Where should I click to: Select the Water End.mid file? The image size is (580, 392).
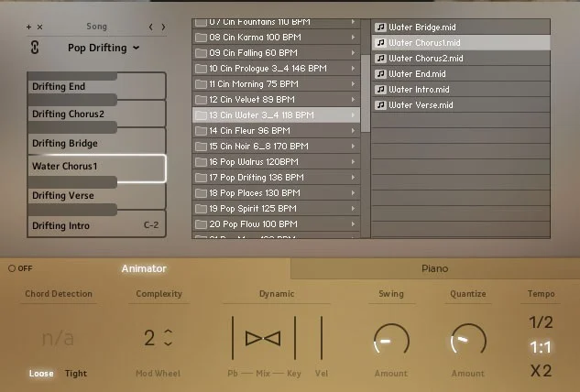coord(461,73)
